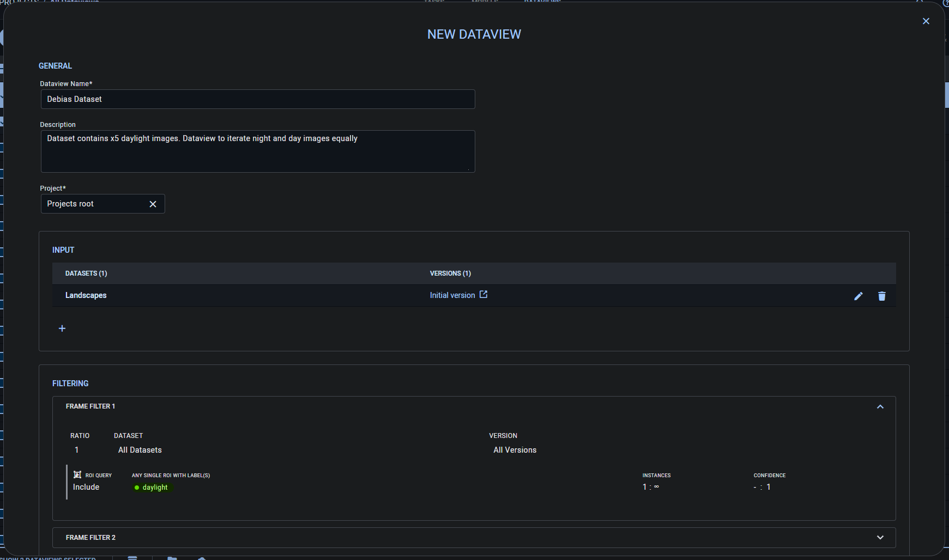Switch to the MODELS tab
The width and height of the screenshot is (949, 560).
coord(485,2)
